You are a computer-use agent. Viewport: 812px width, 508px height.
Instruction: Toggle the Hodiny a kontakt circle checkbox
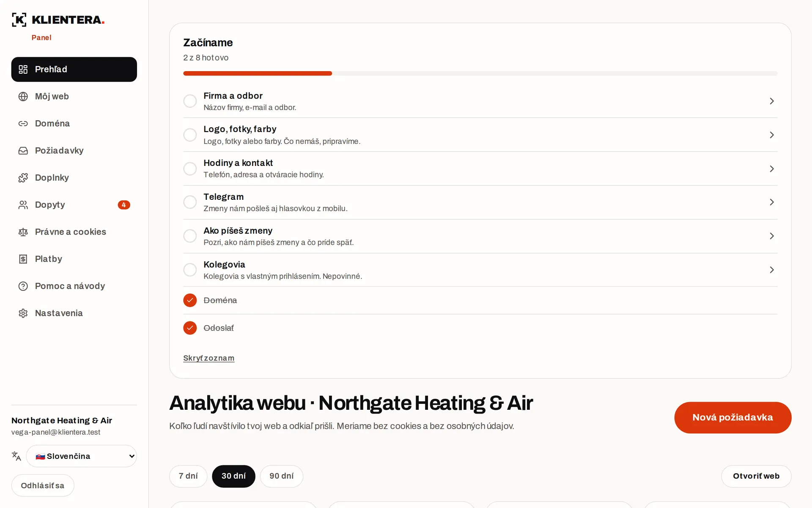pos(190,168)
